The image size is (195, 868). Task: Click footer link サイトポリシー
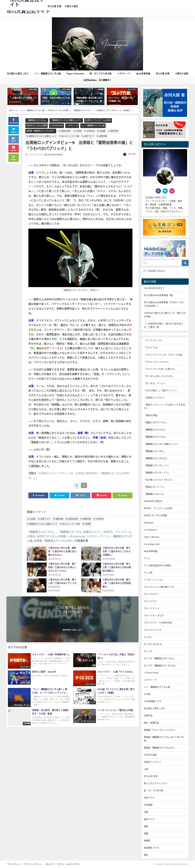(x=14, y=864)
